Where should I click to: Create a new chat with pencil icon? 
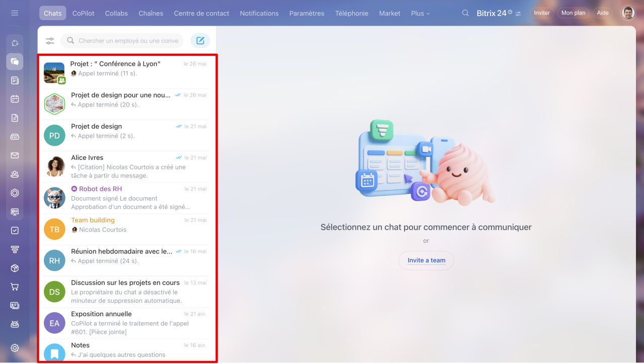(x=200, y=41)
